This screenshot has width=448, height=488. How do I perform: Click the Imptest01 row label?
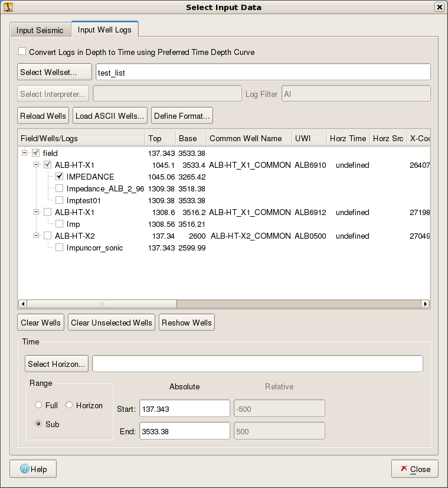(83, 200)
